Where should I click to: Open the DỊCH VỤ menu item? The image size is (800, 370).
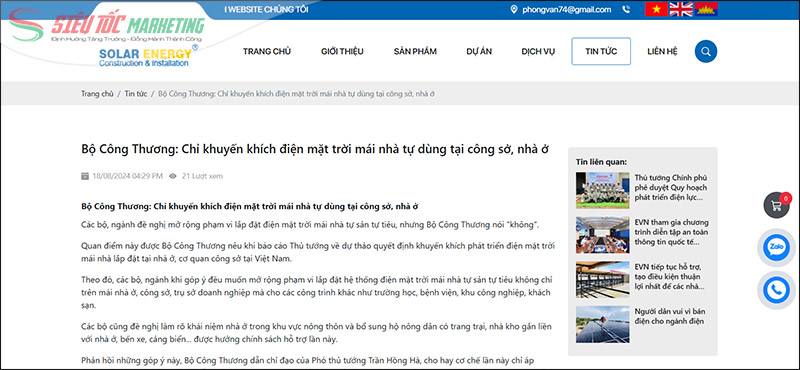(538, 52)
